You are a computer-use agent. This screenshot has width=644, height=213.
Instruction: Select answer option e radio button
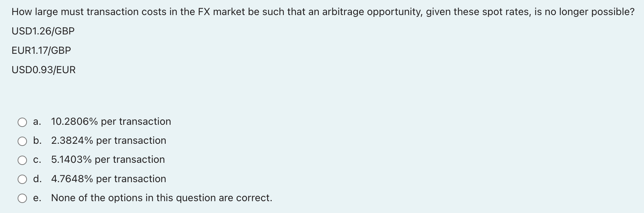(x=22, y=198)
